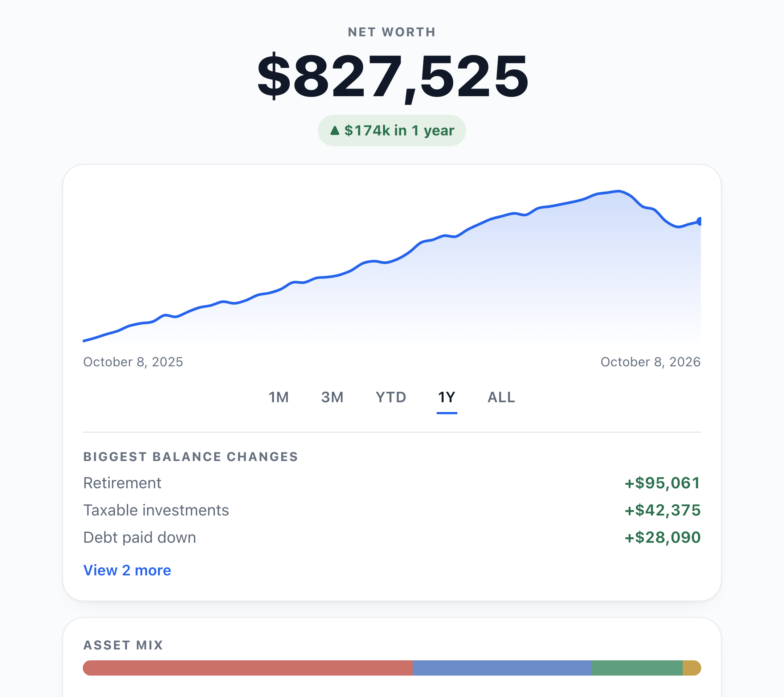The width and height of the screenshot is (784, 697).
Task: Click the green up-triangle gain icon
Action: (x=335, y=130)
